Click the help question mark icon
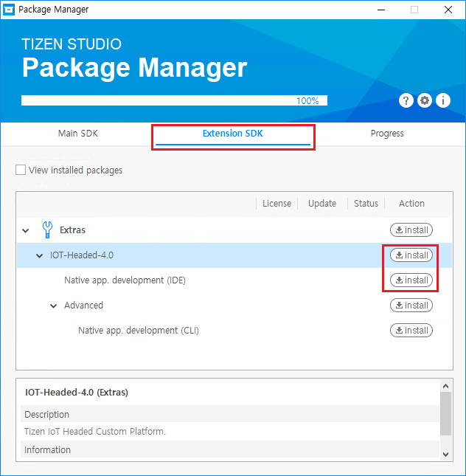The width and height of the screenshot is (466, 476). tap(406, 101)
